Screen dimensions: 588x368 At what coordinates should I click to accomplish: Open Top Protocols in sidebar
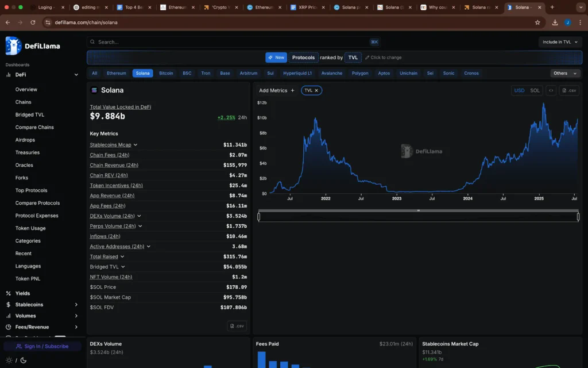point(31,190)
